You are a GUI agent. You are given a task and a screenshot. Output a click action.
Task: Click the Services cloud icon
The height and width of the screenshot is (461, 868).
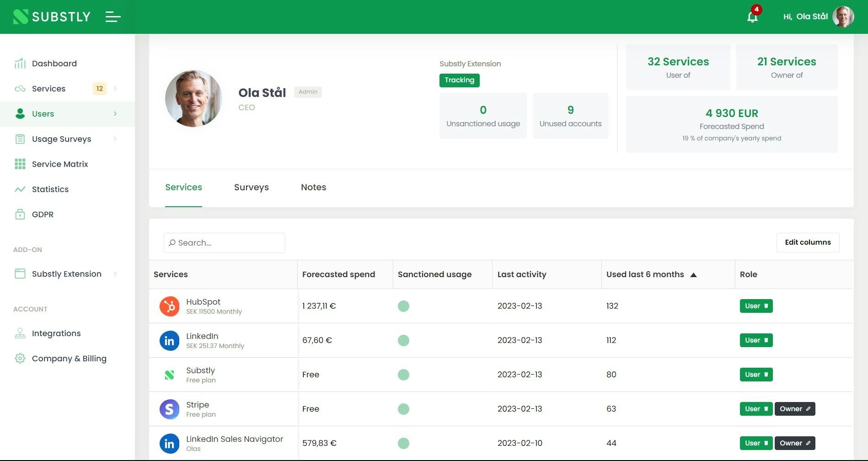[x=20, y=89]
